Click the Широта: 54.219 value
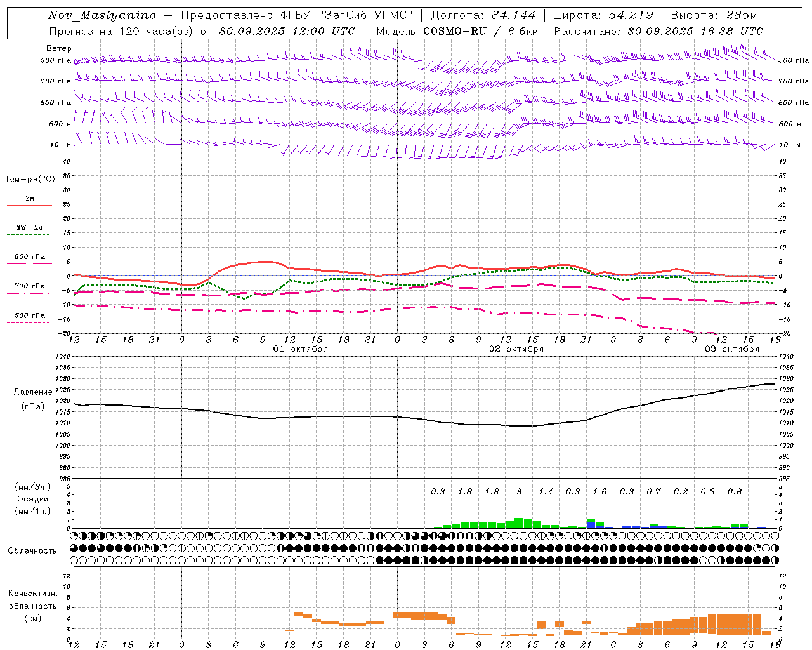The image size is (812, 650). click(x=603, y=15)
